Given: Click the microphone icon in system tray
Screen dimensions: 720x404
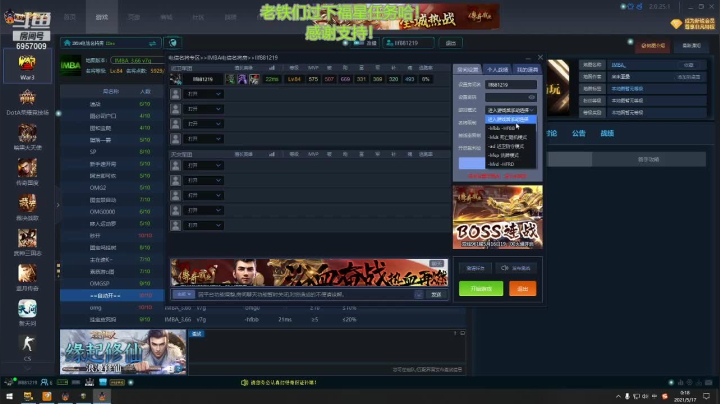Looking at the screenshot, I should pos(627,396).
